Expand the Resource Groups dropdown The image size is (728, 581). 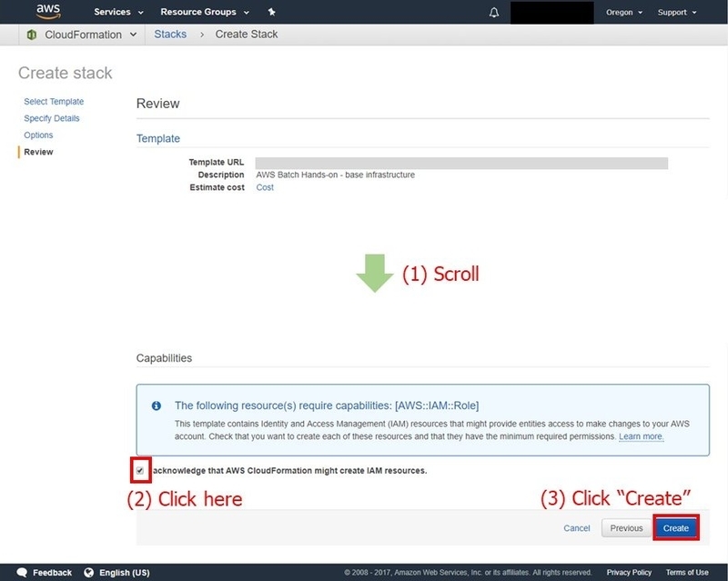tap(205, 12)
